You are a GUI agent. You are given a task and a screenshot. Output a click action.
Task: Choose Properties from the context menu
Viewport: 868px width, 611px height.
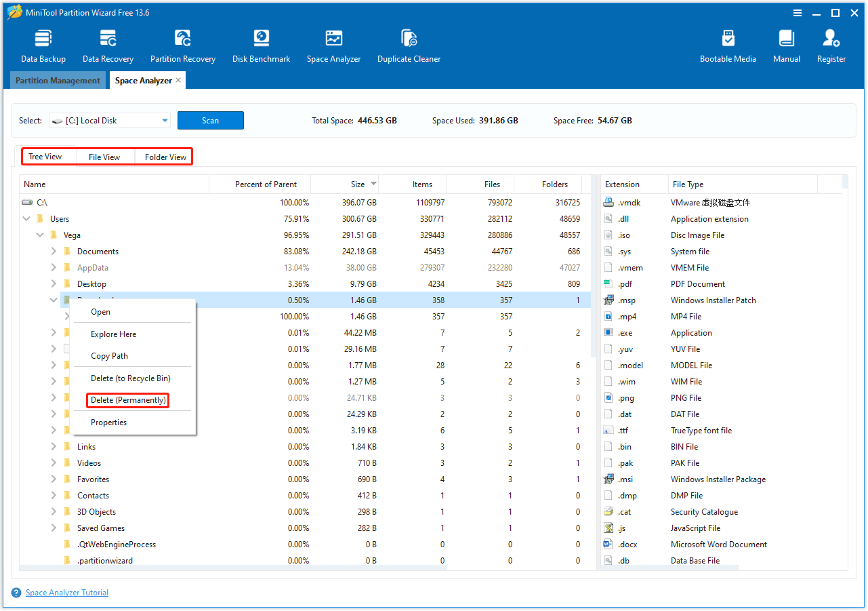point(108,422)
